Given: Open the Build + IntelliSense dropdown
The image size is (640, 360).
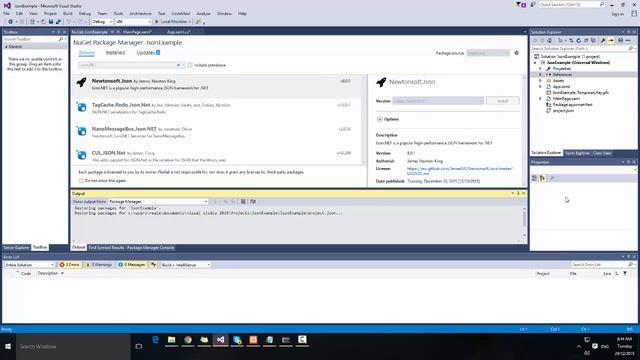Looking at the screenshot, I should coord(185,265).
